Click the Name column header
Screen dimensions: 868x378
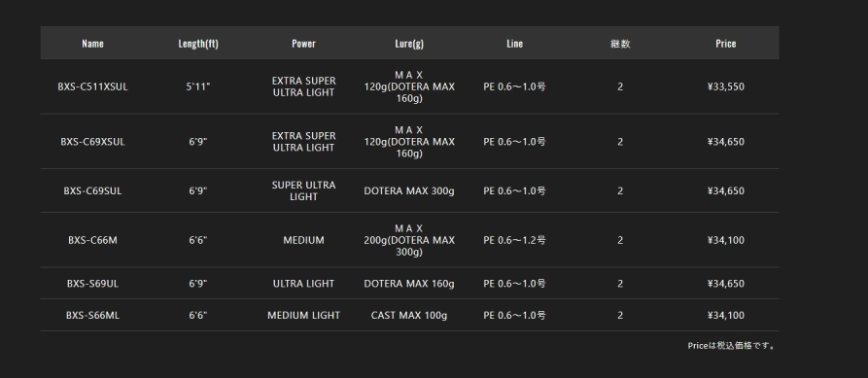point(92,43)
